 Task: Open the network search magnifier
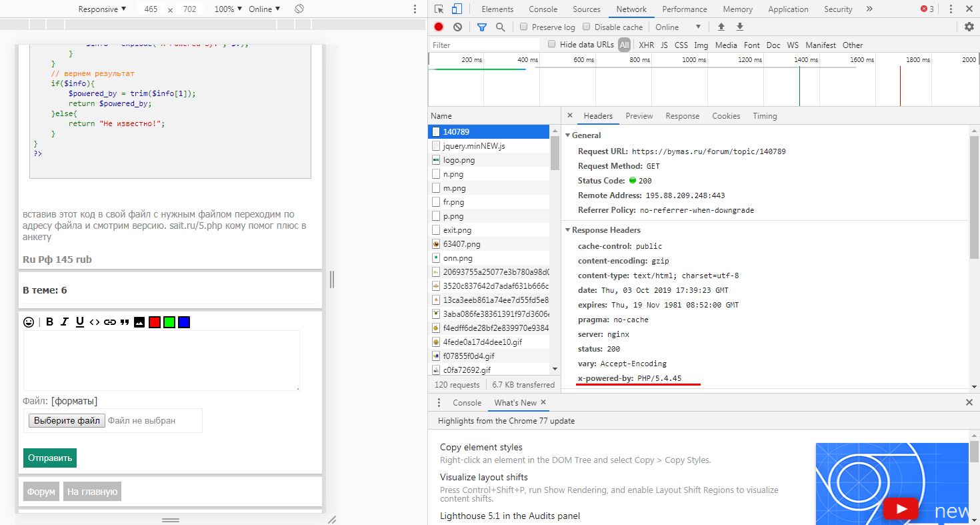click(500, 27)
